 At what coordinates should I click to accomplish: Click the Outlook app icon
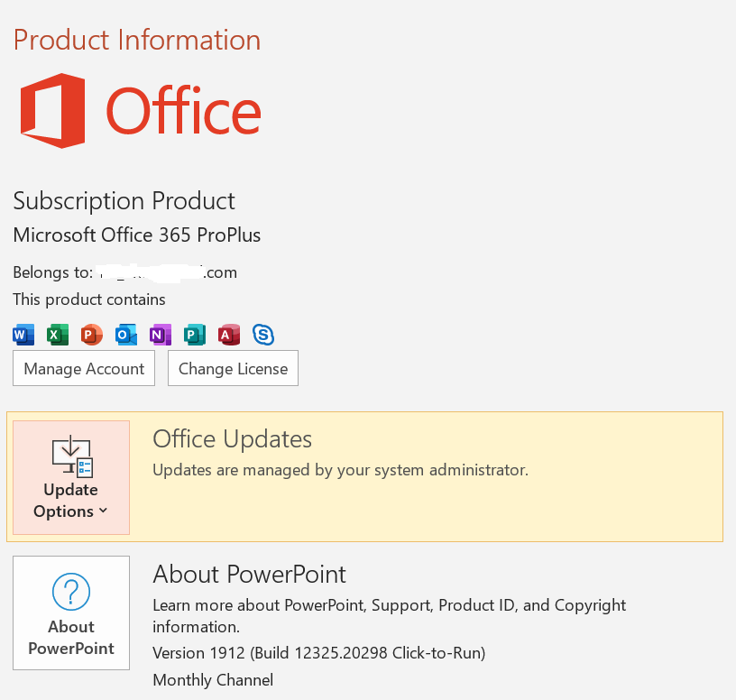pyautogui.click(x=126, y=335)
